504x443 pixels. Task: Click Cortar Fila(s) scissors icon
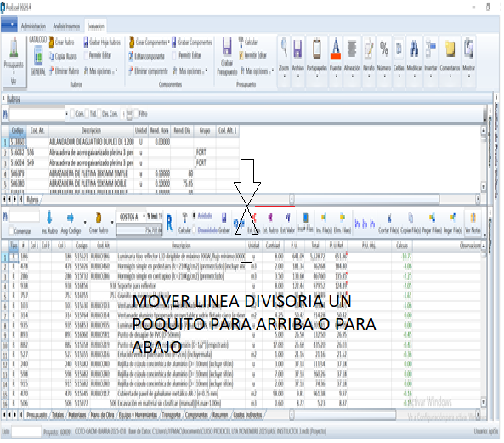389,219
